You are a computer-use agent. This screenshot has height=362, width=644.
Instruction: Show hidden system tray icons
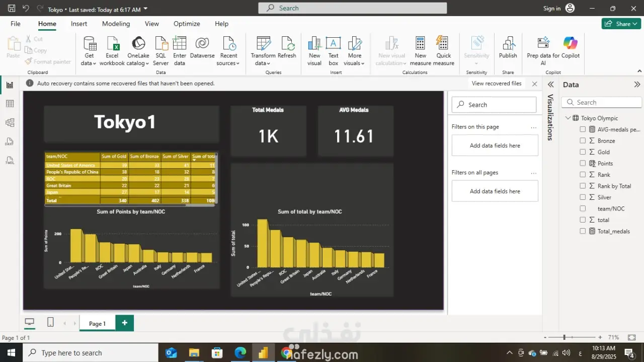coord(509,352)
